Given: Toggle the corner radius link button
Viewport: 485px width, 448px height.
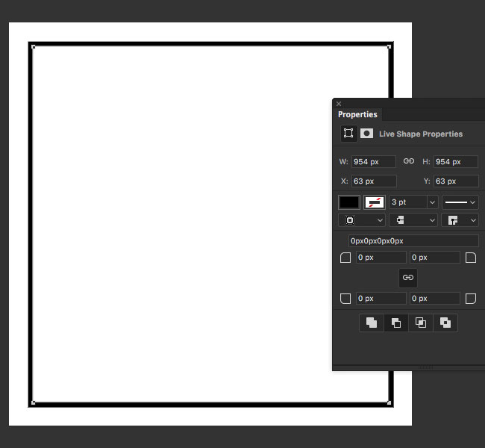Looking at the screenshot, I should [408, 278].
